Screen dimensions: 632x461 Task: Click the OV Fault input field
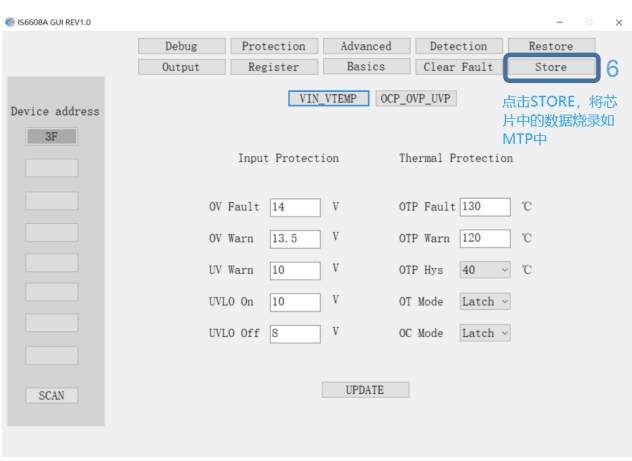tap(294, 207)
